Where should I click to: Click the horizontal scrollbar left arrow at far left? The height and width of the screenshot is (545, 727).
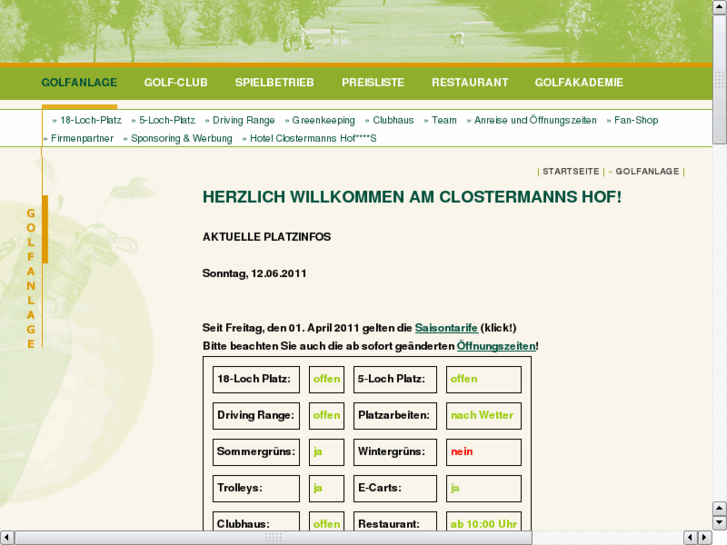point(7,538)
